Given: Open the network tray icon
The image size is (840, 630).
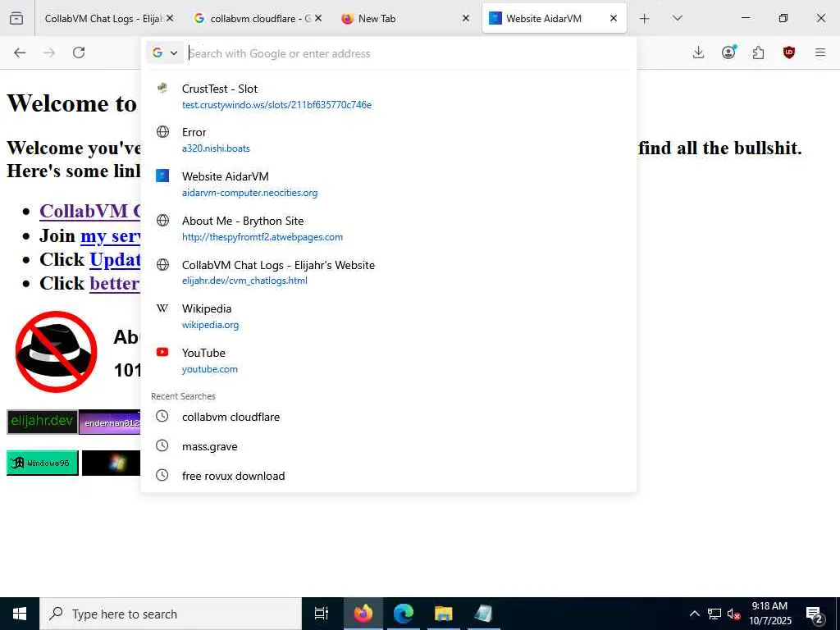Looking at the screenshot, I should click(x=714, y=614).
